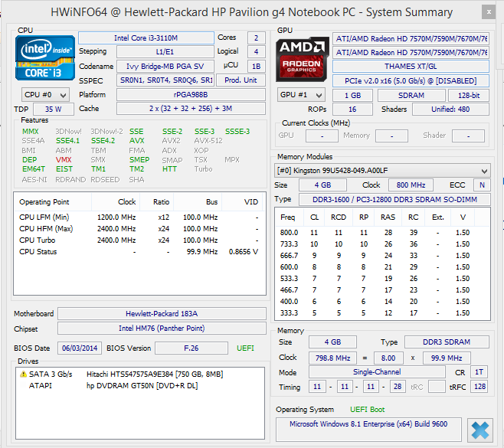The image size is (504, 448).
Task: Click the UEFI Boot label
Action: click(x=368, y=410)
